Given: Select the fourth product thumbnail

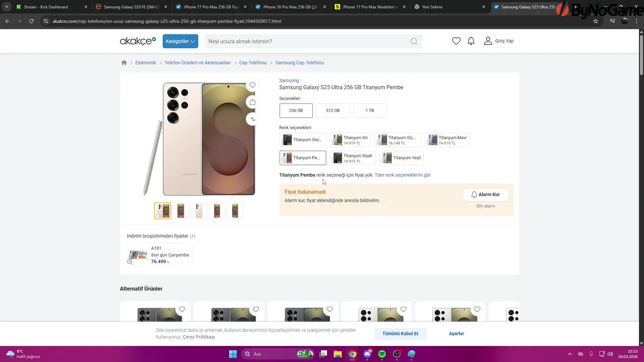Looking at the screenshot, I should click(x=217, y=211).
